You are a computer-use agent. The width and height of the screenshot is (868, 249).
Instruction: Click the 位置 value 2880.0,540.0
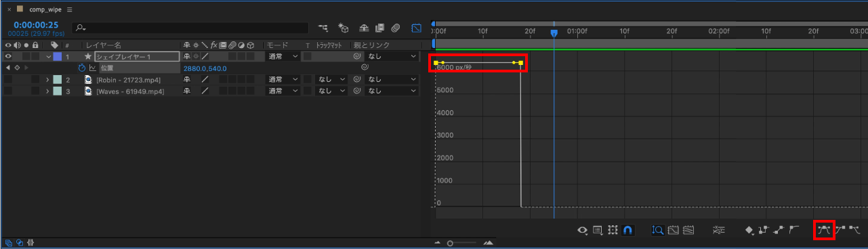coord(205,68)
